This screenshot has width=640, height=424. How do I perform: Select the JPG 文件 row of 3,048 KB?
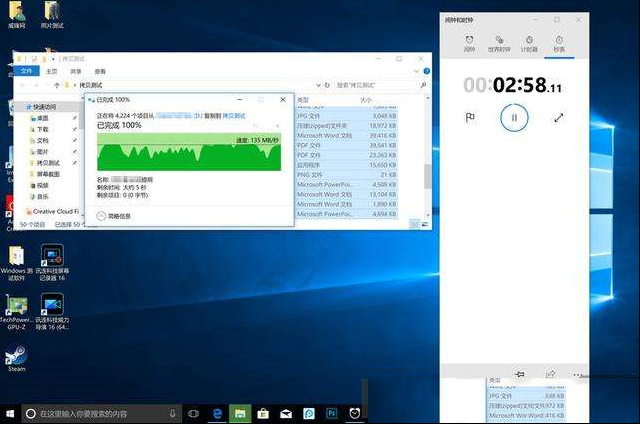pos(347,116)
